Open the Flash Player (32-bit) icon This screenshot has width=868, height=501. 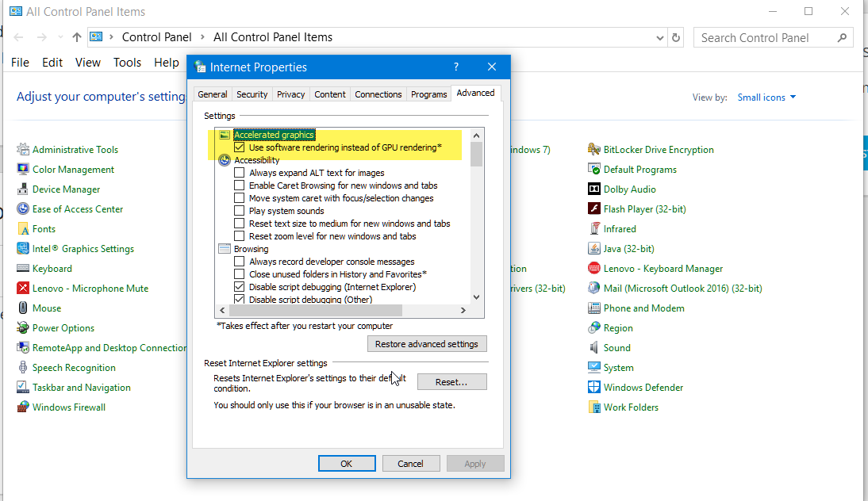(594, 209)
